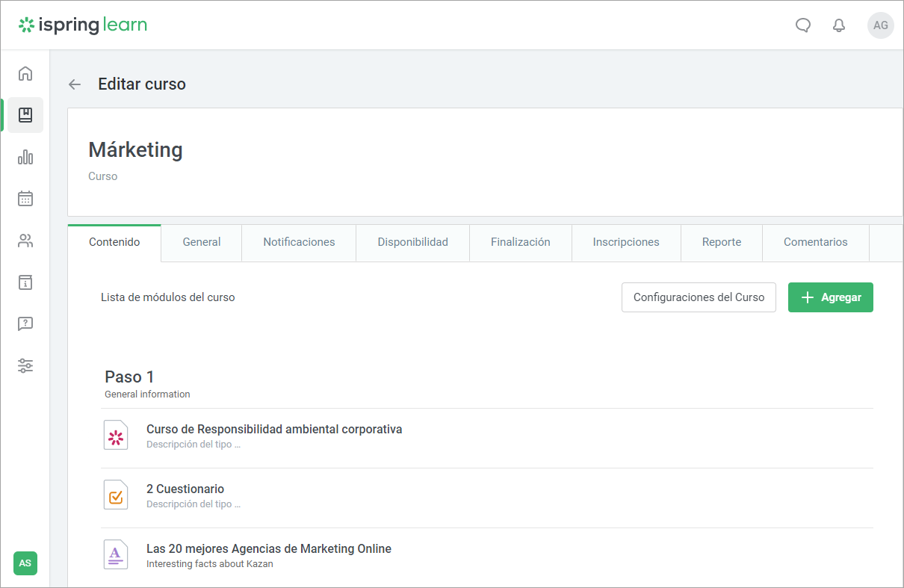Click the green Agregar button
This screenshot has height=588, width=904.
(x=830, y=297)
